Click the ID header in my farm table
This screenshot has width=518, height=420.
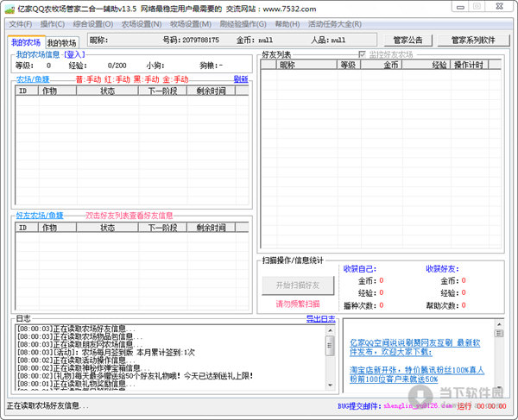[27, 91]
